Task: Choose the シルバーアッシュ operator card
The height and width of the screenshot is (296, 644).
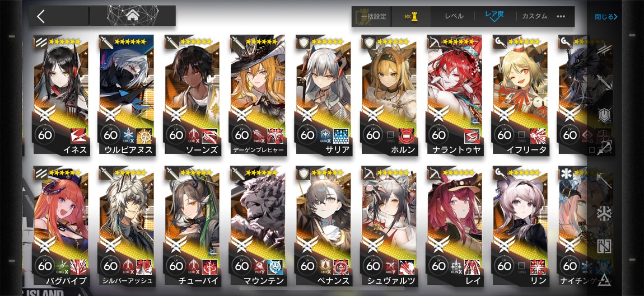Action: coord(126,226)
